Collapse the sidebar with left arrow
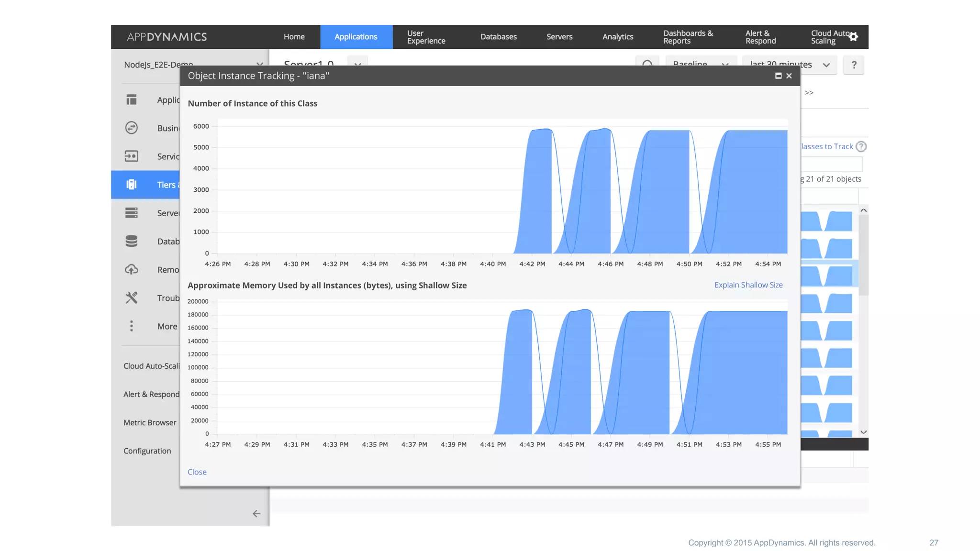980x551 pixels. [x=256, y=514]
